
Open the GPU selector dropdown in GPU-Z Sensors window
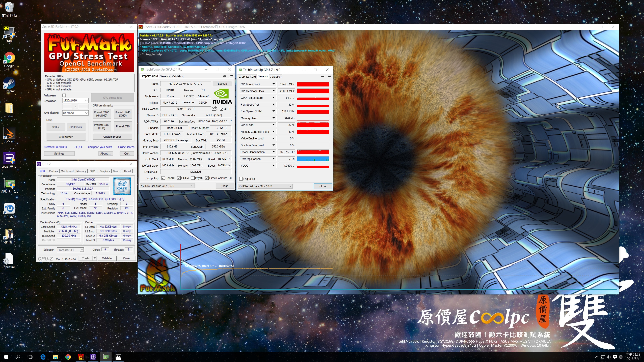(x=265, y=186)
